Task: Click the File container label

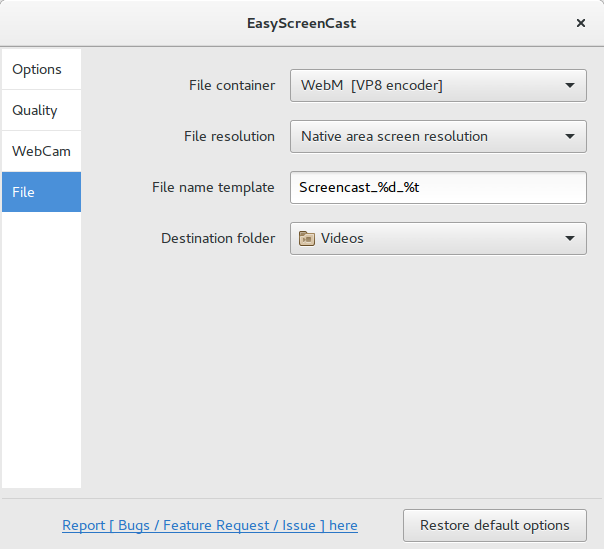Action: [x=232, y=86]
